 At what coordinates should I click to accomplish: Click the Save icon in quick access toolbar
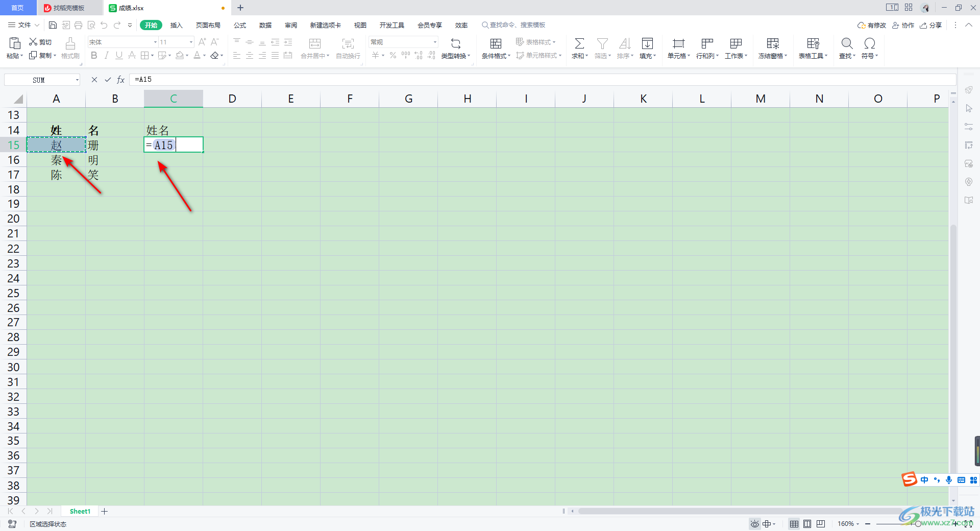(53, 25)
